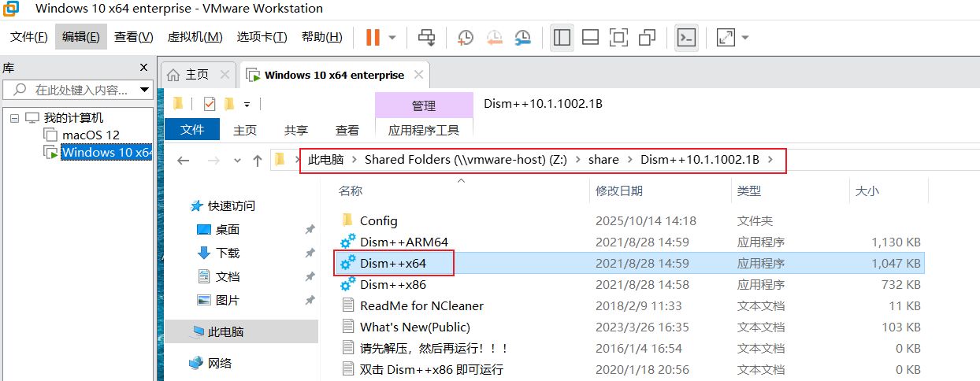Click the explorer Up arrow navigation icon
This screenshot has height=381, width=980.
[x=257, y=160]
